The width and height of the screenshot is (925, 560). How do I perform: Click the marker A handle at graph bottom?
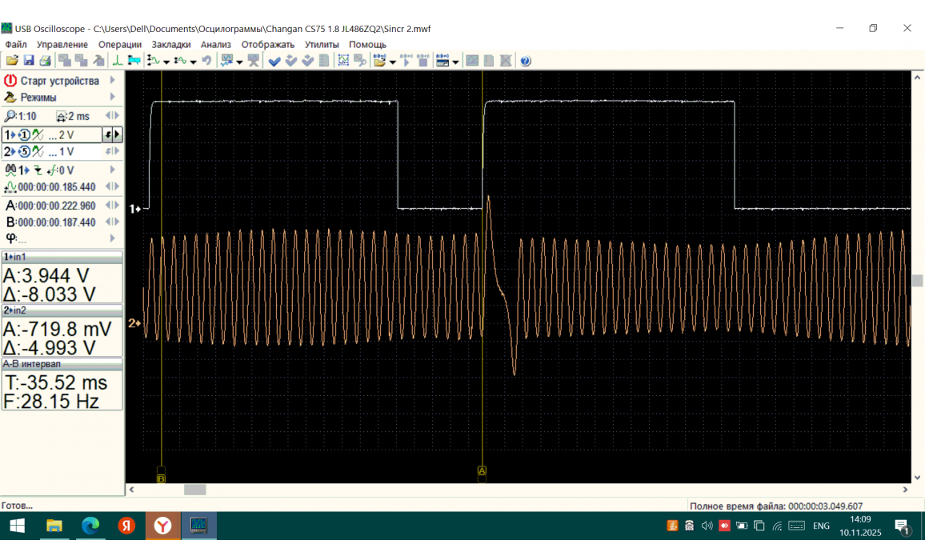click(x=482, y=471)
